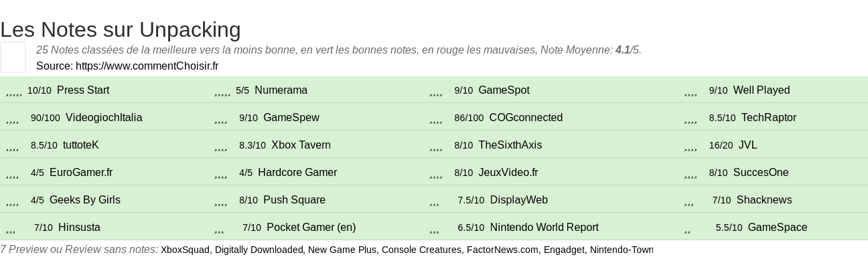Click the GameSpot star rating icons

pos(435,92)
